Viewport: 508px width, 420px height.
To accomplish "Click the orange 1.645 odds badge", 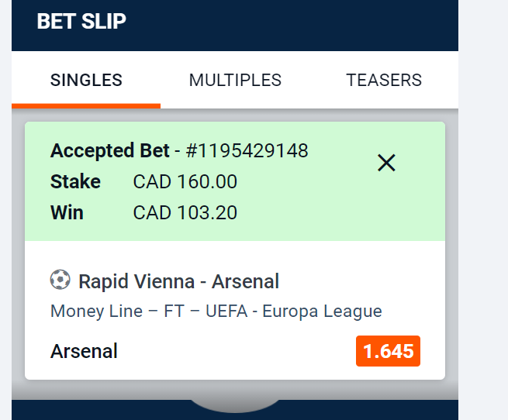I will click(388, 351).
